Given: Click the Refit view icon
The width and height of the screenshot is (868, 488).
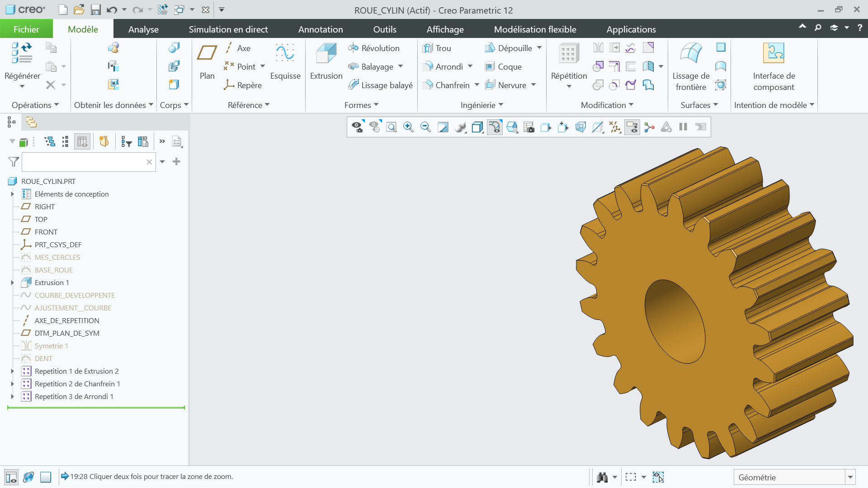Looking at the screenshot, I should pos(392,127).
